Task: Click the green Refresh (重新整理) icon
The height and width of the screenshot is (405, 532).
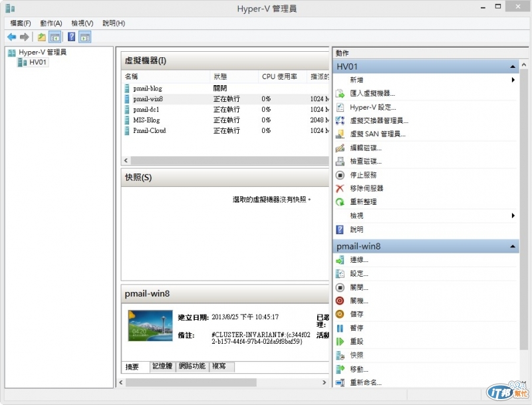Action: pyautogui.click(x=340, y=202)
